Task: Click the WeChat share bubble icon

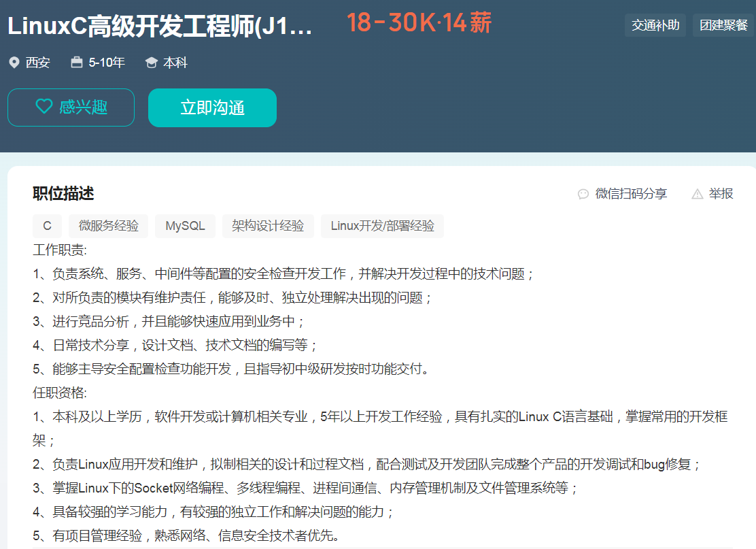Action: click(583, 194)
